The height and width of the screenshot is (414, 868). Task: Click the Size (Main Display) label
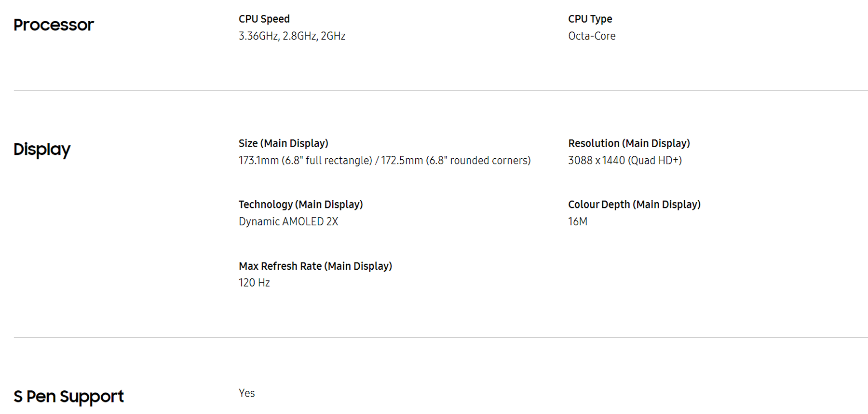tap(283, 143)
